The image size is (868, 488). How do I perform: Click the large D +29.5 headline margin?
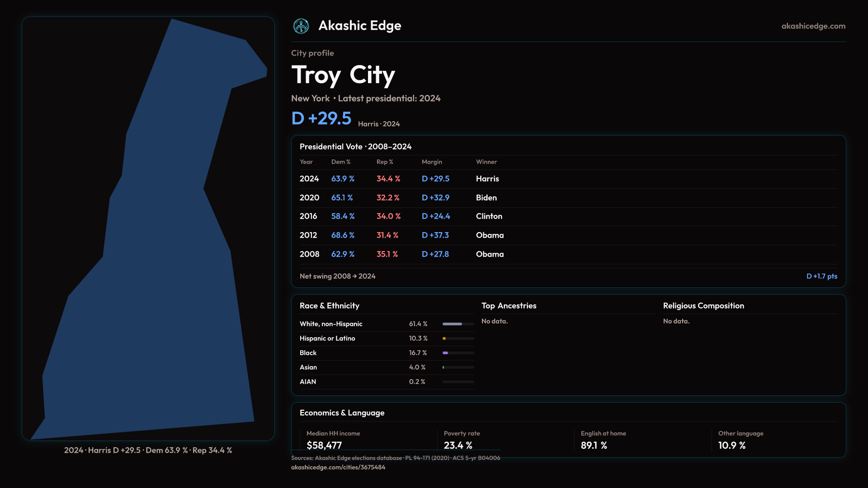(x=321, y=118)
